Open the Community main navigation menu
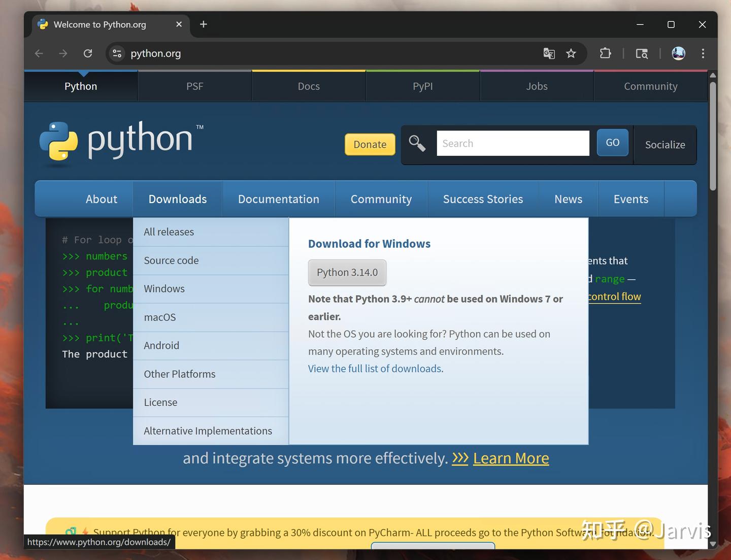The height and width of the screenshot is (560, 731). pyautogui.click(x=381, y=199)
